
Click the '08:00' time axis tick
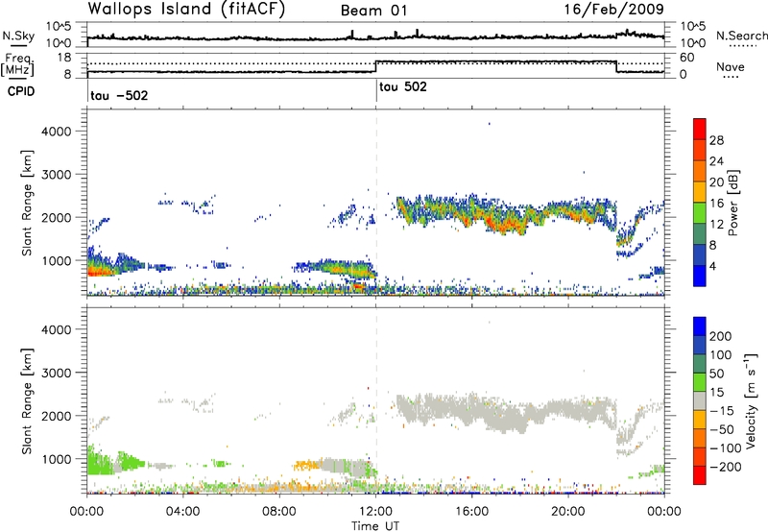click(279, 512)
